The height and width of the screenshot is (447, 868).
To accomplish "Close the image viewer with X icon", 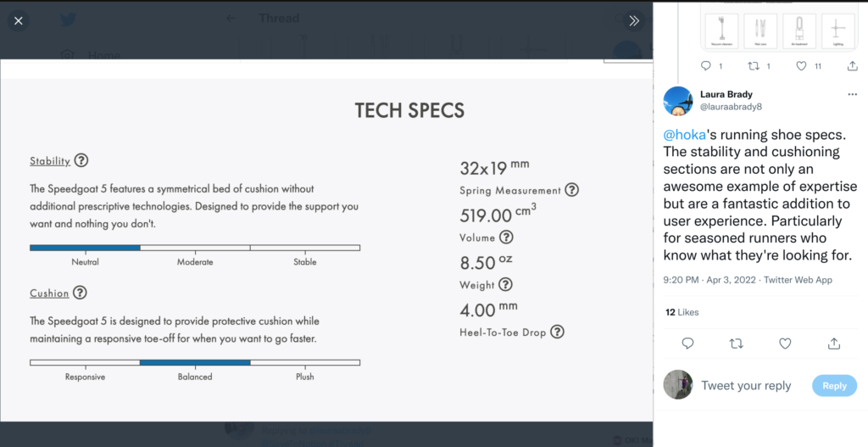I will [x=19, y=21].
